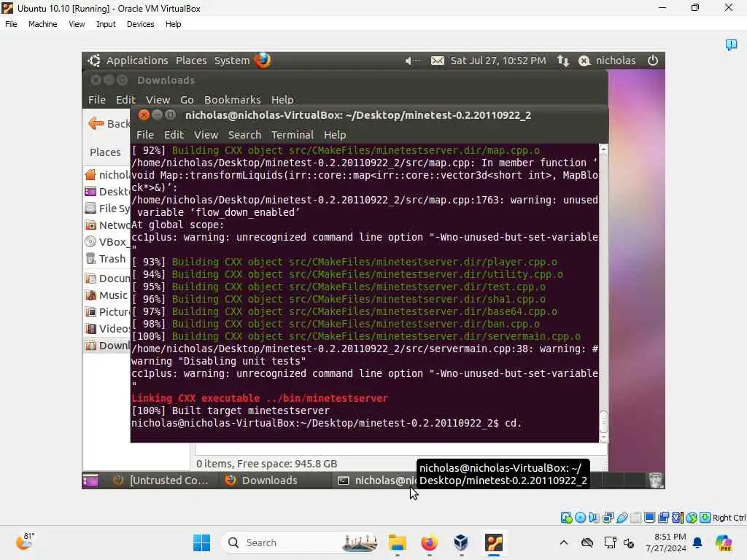Switch to the Untrusted Co... taskbar window

coord(161,481)
